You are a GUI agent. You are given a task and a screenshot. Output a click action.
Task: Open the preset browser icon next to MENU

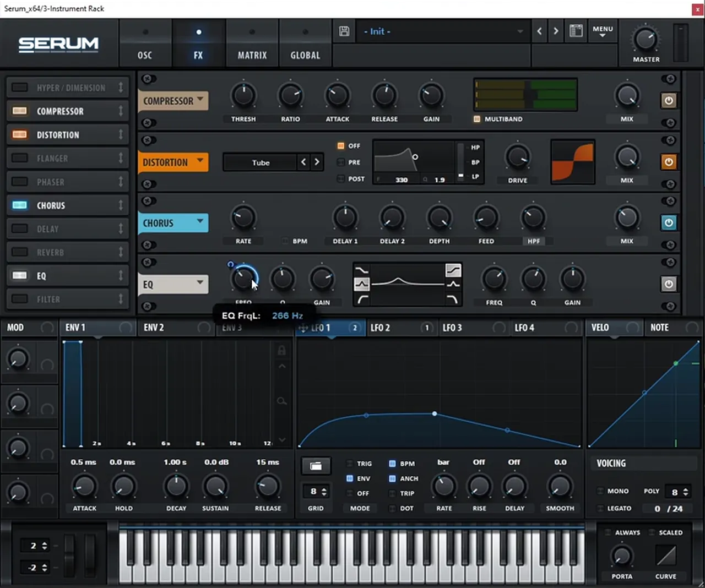point(576,31)
